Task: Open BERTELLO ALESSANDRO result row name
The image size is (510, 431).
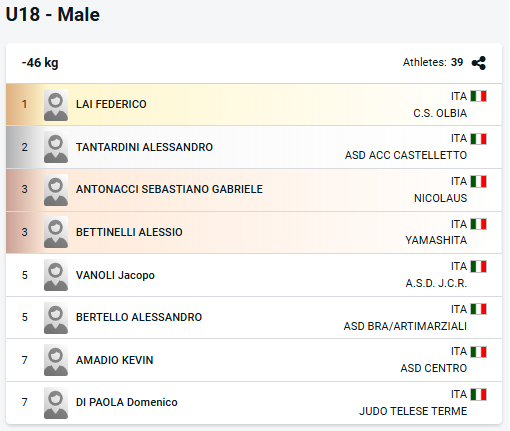Action: coord(139,317)
